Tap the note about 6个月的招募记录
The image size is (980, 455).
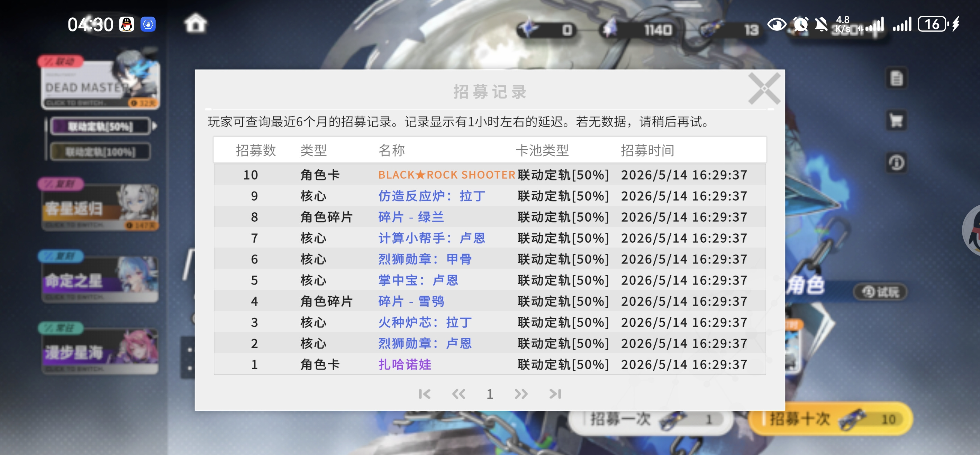[459, 122]
